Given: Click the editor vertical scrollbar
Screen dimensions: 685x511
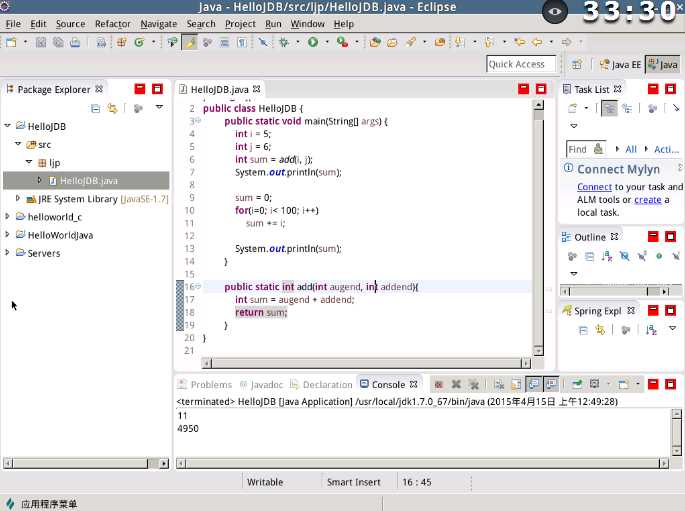Looking at the screenshot, I should 539,227.
